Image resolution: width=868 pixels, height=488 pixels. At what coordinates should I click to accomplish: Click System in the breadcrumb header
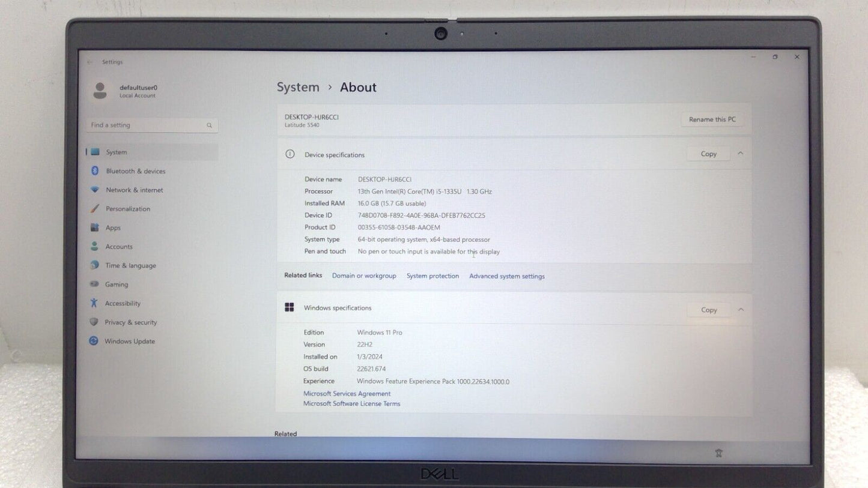(x=298, y=87)
